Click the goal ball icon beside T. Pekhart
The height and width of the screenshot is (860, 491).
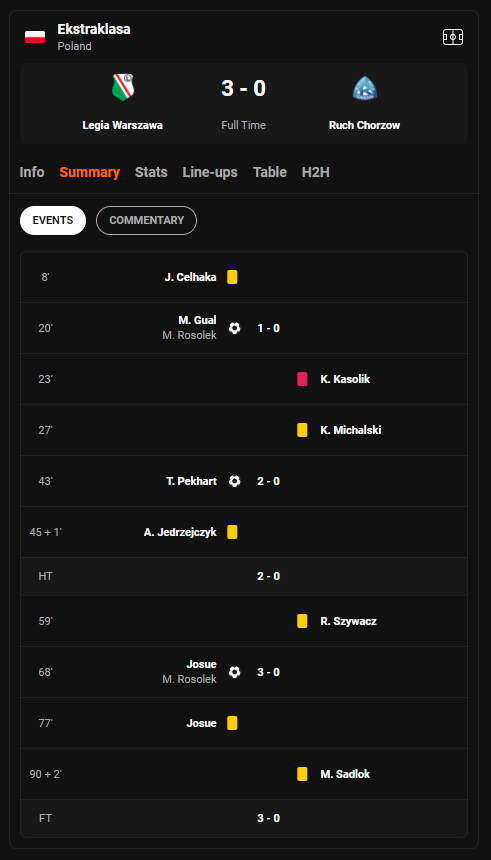(234, 481)
